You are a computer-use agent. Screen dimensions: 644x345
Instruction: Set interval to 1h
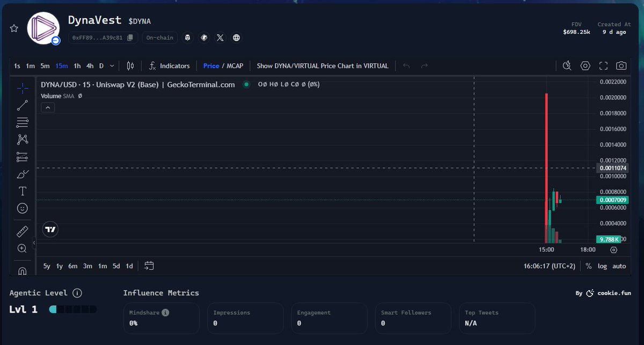[77, 66]
